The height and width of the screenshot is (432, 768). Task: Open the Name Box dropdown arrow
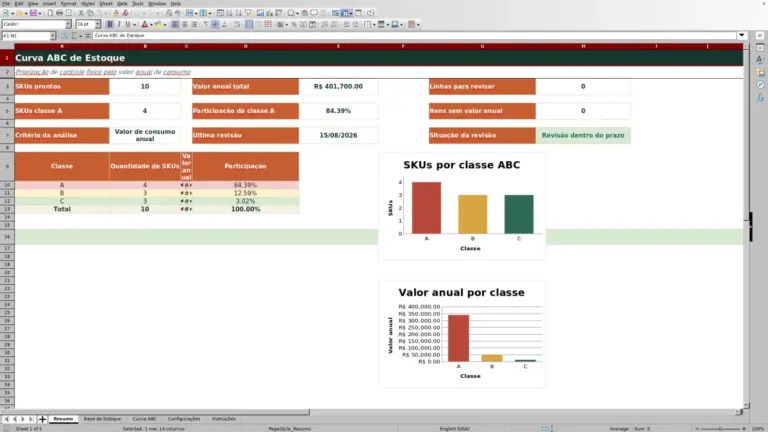tap(53, 36)
